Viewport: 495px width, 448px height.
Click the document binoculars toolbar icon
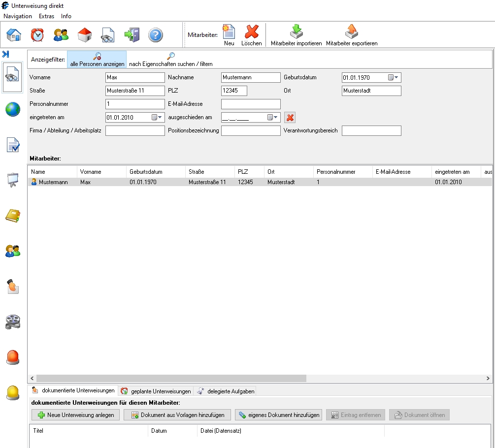pos(108,35)
